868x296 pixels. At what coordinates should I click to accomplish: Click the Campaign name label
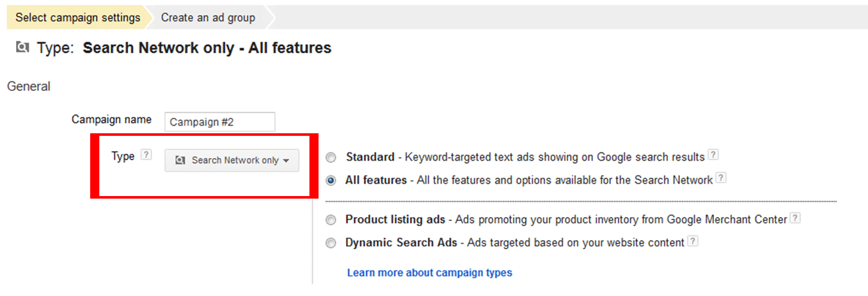pos(111,119)
